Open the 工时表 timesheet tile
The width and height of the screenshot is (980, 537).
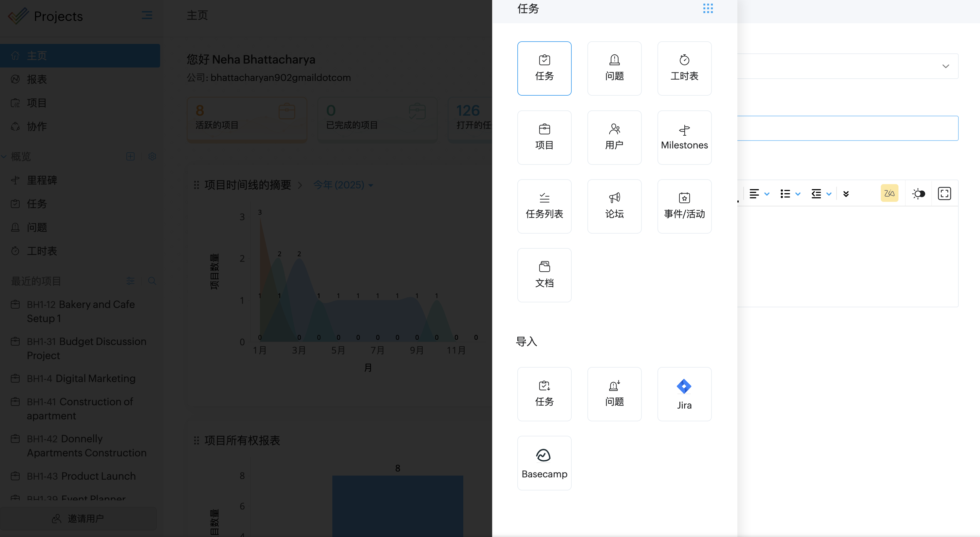click(684, 68)
